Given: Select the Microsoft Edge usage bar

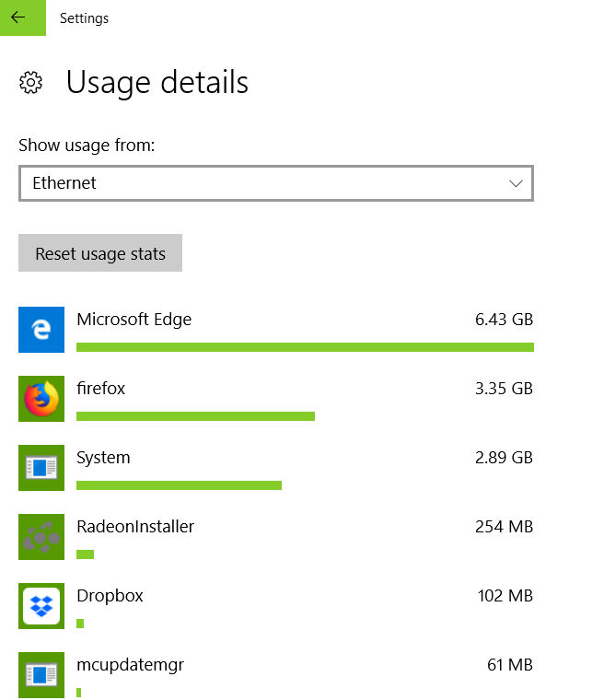Looking at the screenshot, I should point(305,347).
